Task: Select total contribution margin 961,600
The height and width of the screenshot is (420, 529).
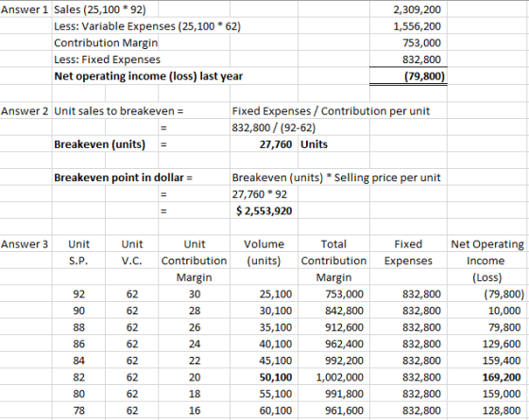Action: click(x=345, y=411)
